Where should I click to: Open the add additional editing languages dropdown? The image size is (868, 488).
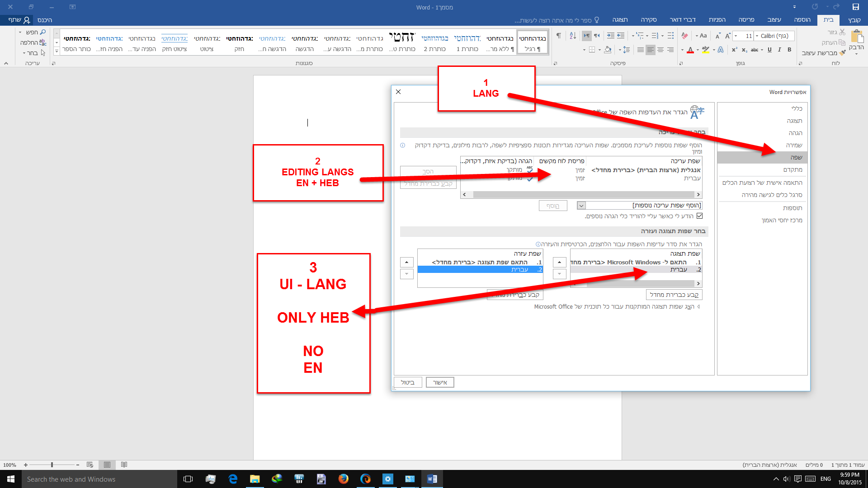[582, 206]
